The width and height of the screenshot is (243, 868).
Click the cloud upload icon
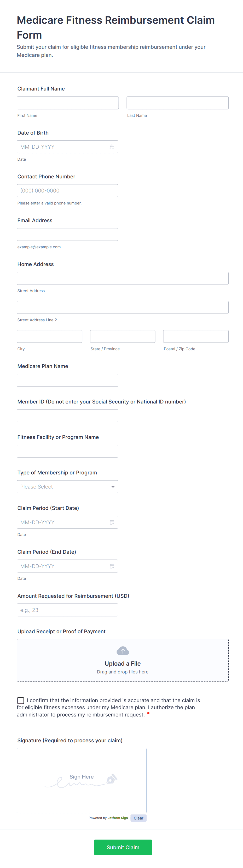[123, 651]
